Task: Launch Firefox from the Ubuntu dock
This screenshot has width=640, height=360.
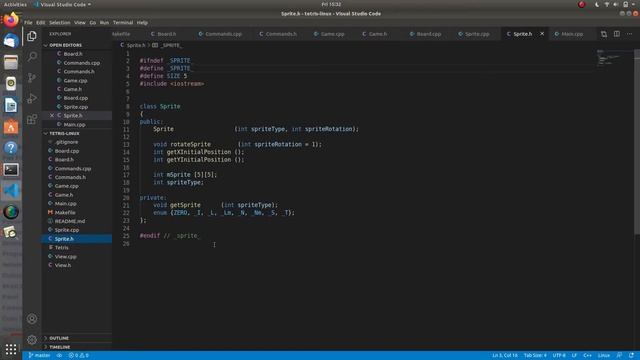Action: pyautogui.click(x=11, y=19)
